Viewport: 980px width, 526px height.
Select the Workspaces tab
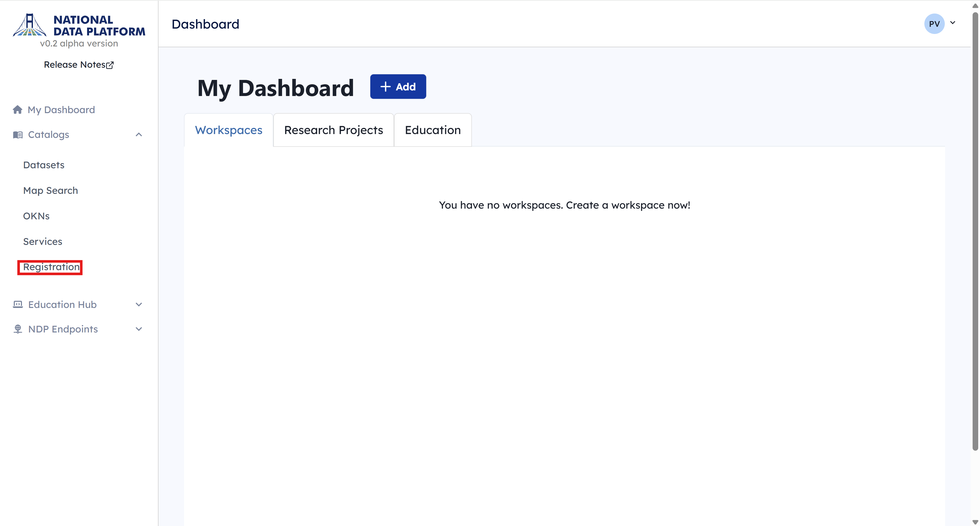229,130
